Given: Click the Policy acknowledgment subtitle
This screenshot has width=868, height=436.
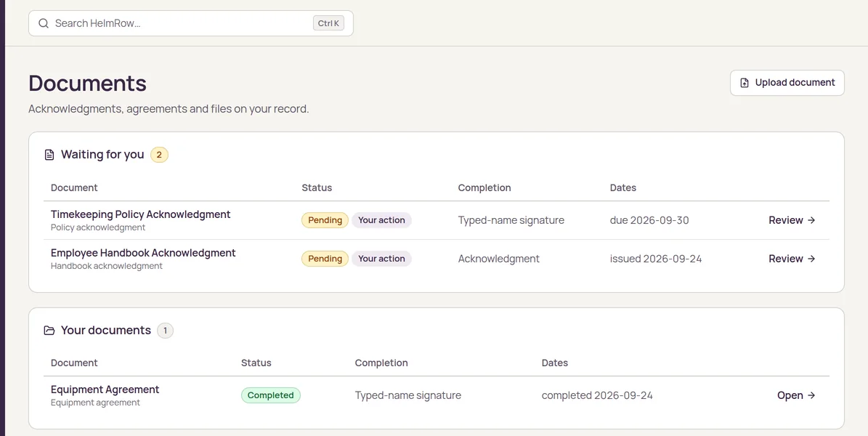Looking at the screenshot, I should pos(98,227).
